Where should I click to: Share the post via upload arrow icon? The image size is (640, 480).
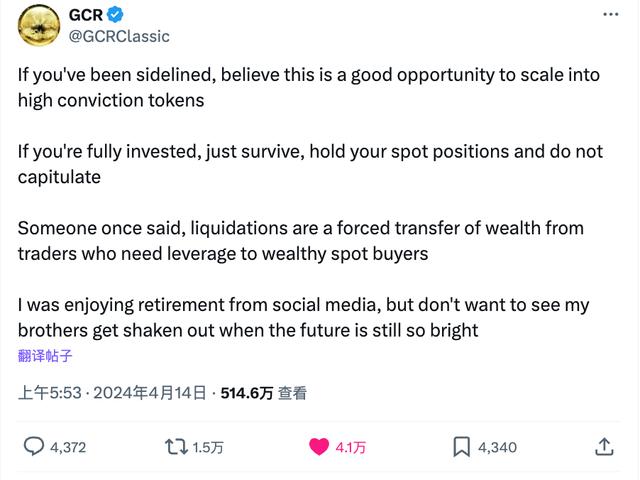[x=604, y=447]
